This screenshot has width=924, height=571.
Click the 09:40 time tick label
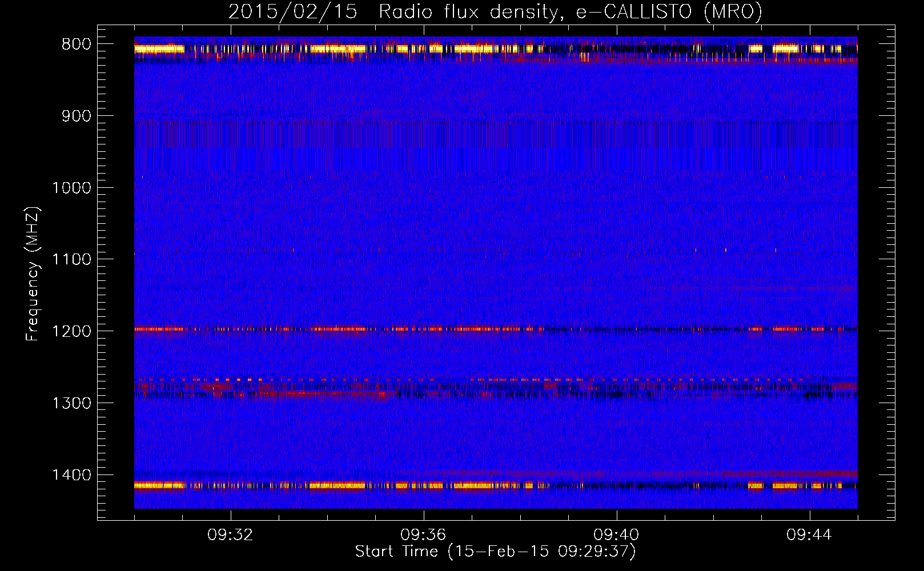(x=616, y=535)
